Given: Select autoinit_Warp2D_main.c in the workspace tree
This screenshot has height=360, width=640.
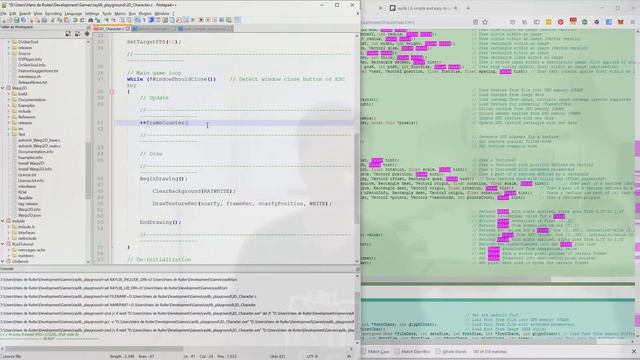Looking at the screenshot, I should (39, 146).
